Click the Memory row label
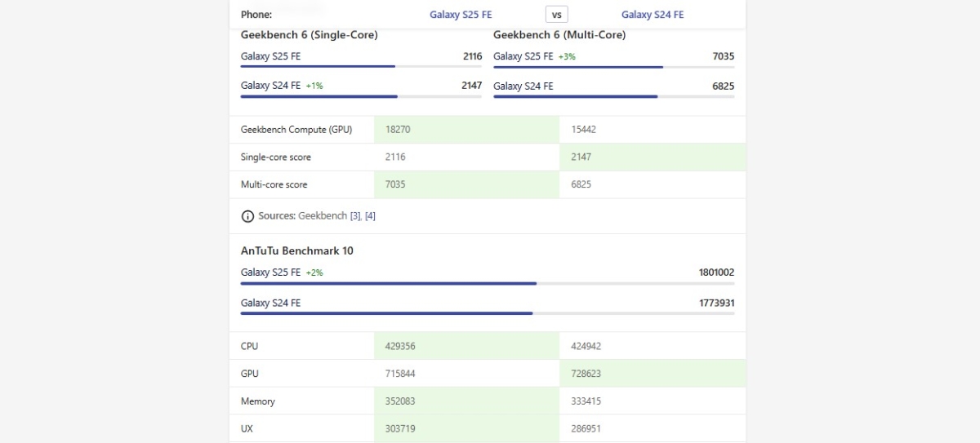The width and height of the screenshot is (980, 443). pos(258,401)
